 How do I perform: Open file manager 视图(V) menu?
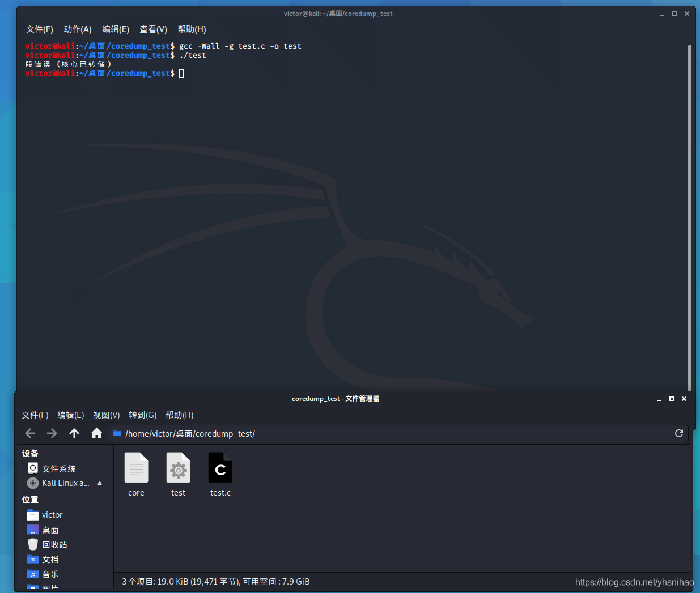(x=107, y=415)
